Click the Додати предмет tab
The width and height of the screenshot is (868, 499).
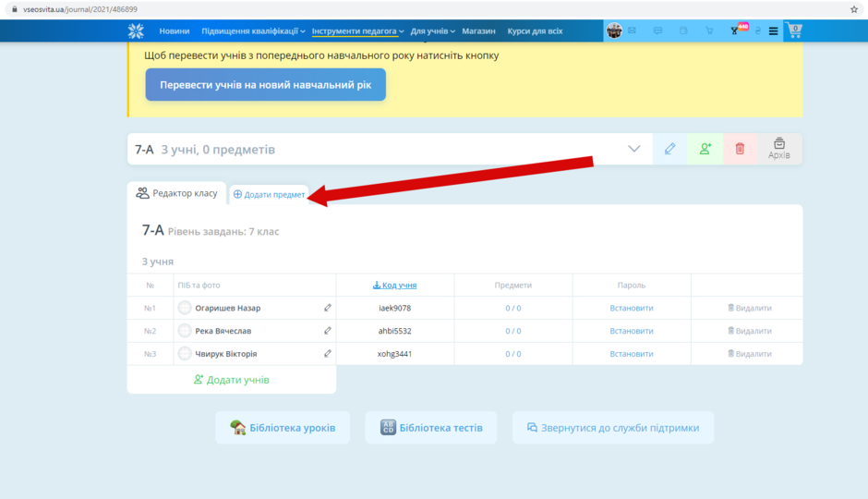point(269,194)
